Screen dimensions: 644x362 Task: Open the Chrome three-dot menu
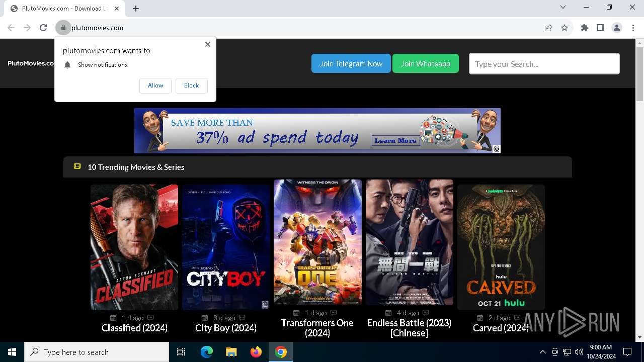(633, 28)
